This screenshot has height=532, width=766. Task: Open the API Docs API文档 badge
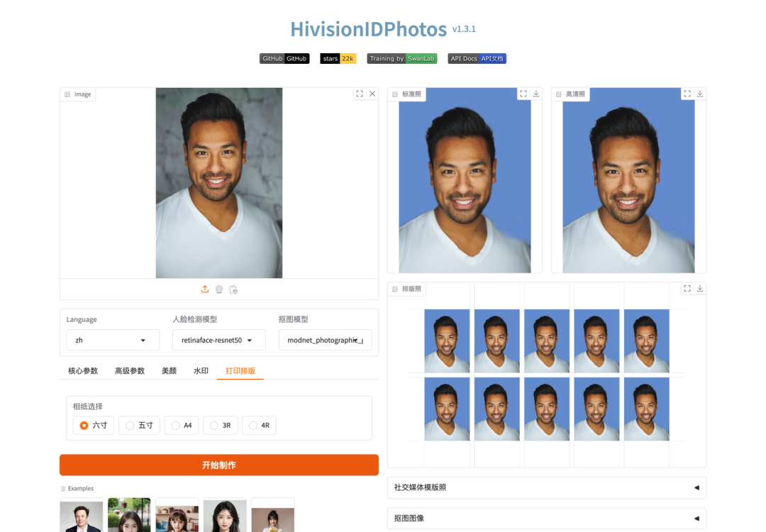point(477,59)
